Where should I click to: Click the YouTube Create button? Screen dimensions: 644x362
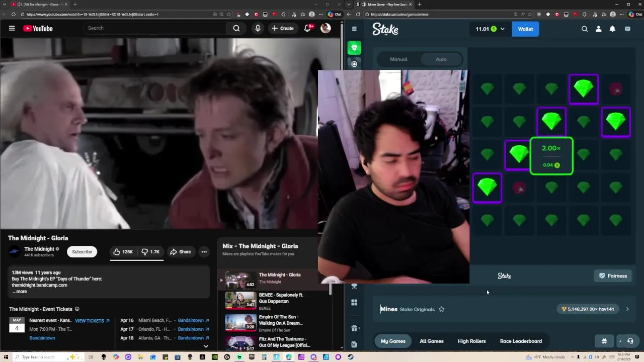[282, 28]
